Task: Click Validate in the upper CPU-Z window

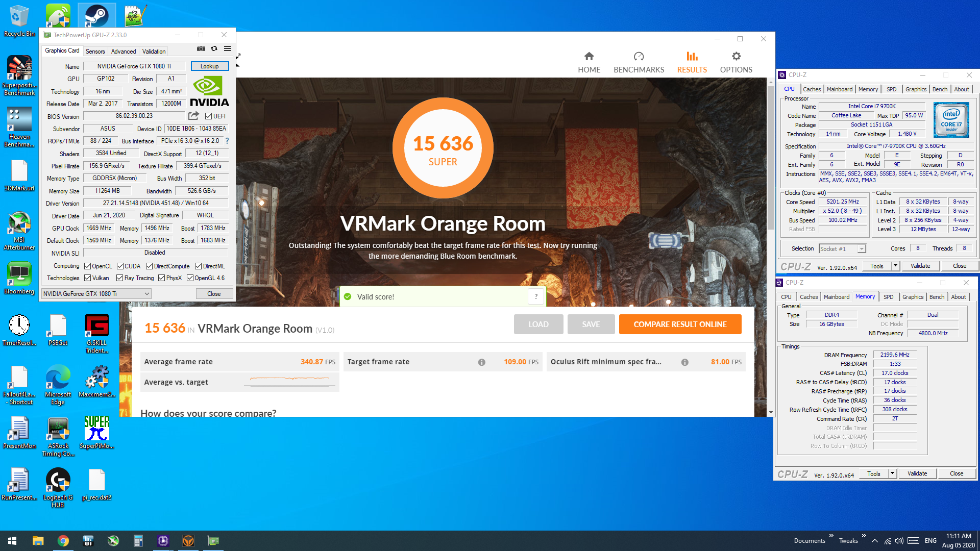Action: click(x=920, y=266)
